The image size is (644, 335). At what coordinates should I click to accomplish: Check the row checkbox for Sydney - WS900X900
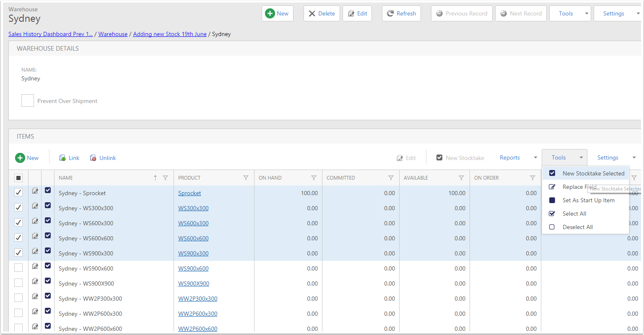18,283
